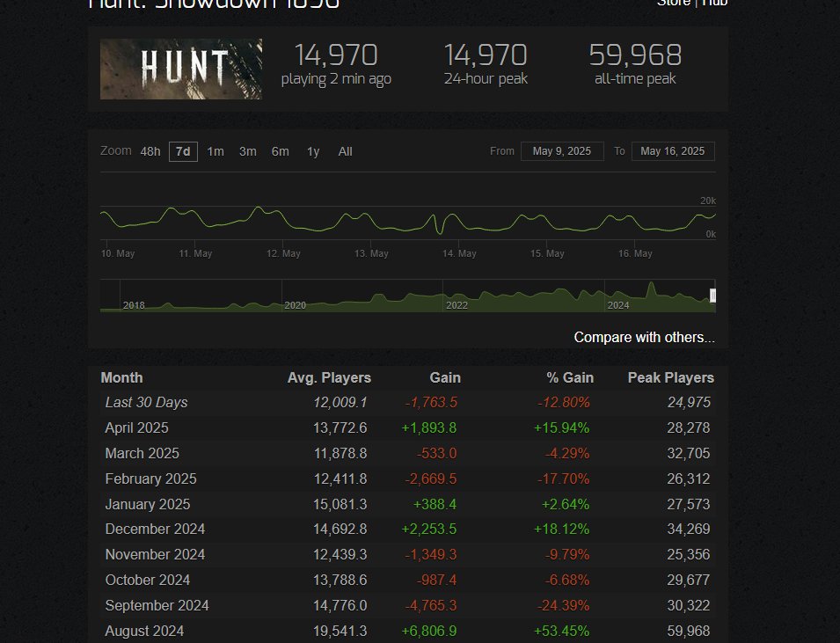Click the 32,705 peak players value
Screen dimensions: 840x643
click(x=689, y=453)
